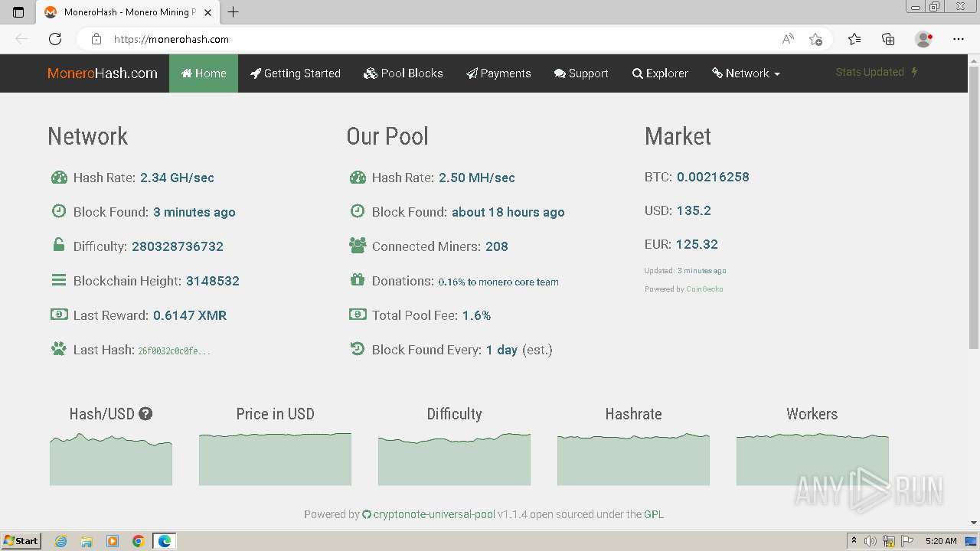Go to the Pool Blocks page

tap(403, 73)
